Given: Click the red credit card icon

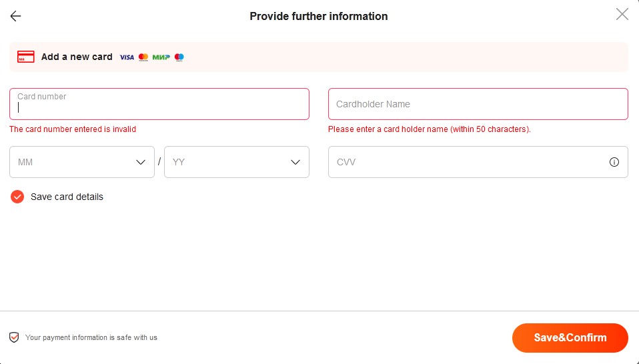Looking at the screenshot, I should click(26, 57).
